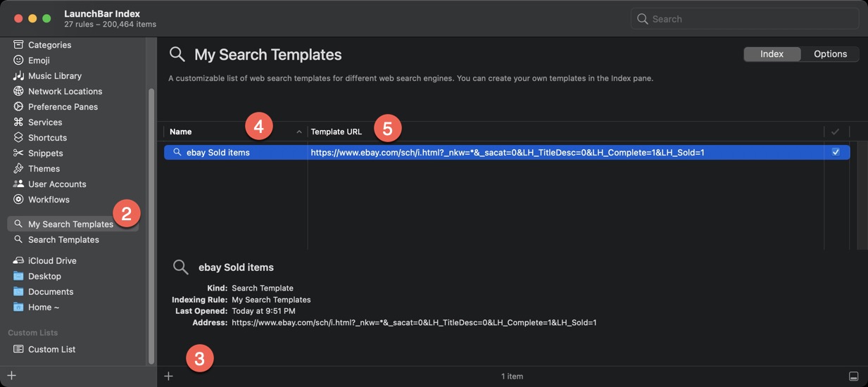Image resolution: width=868 pixels, height=387 pixels.
Task: Click the Custom List icon
Action: coord(18,350)
